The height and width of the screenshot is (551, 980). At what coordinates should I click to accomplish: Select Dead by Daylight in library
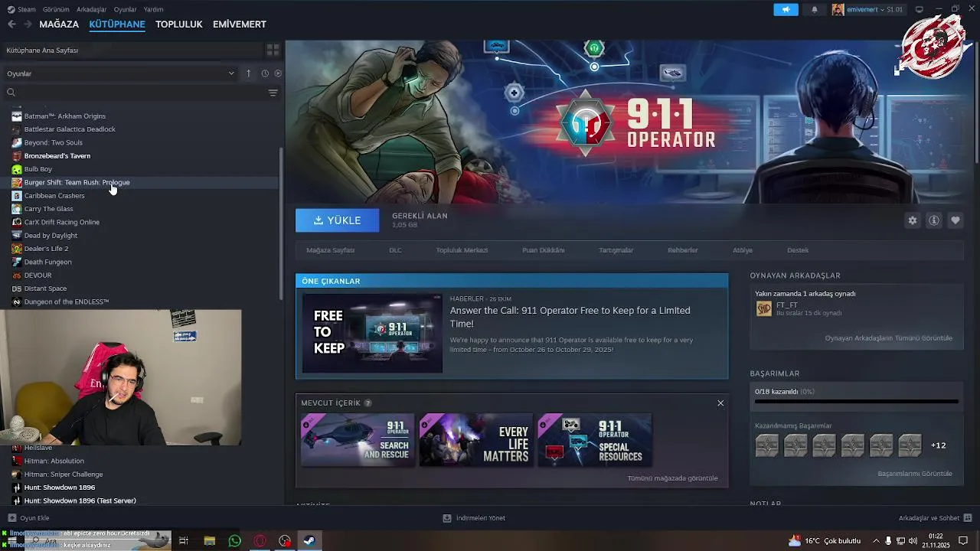(51, 236)
